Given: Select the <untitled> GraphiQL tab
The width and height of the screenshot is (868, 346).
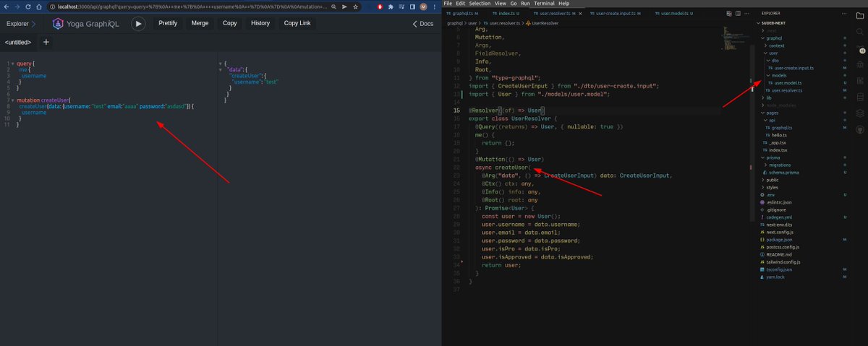Looking at the screenshot, I should [x=17, y=42].
